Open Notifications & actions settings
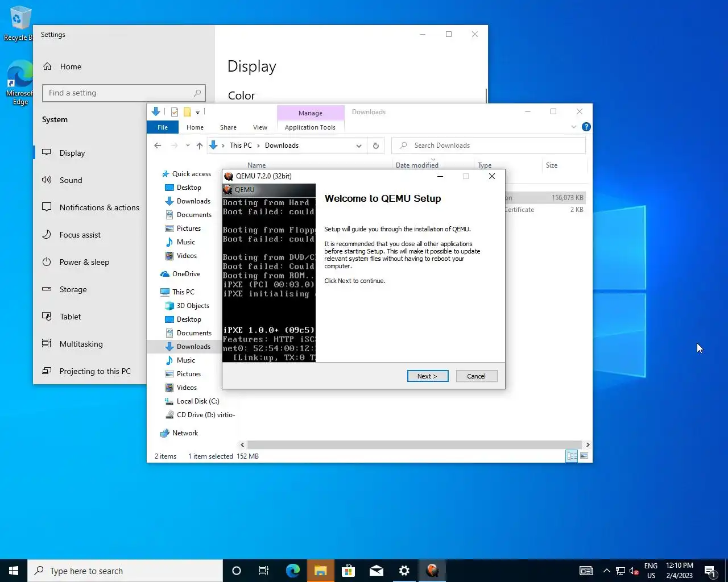The width and height of the screenshot is (728, 582). point(99,207)
